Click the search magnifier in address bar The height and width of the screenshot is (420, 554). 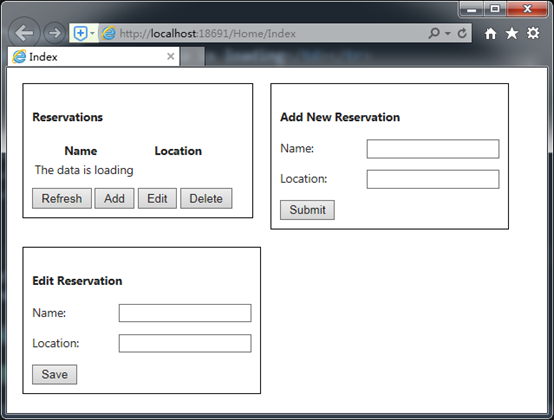(434, 33)
